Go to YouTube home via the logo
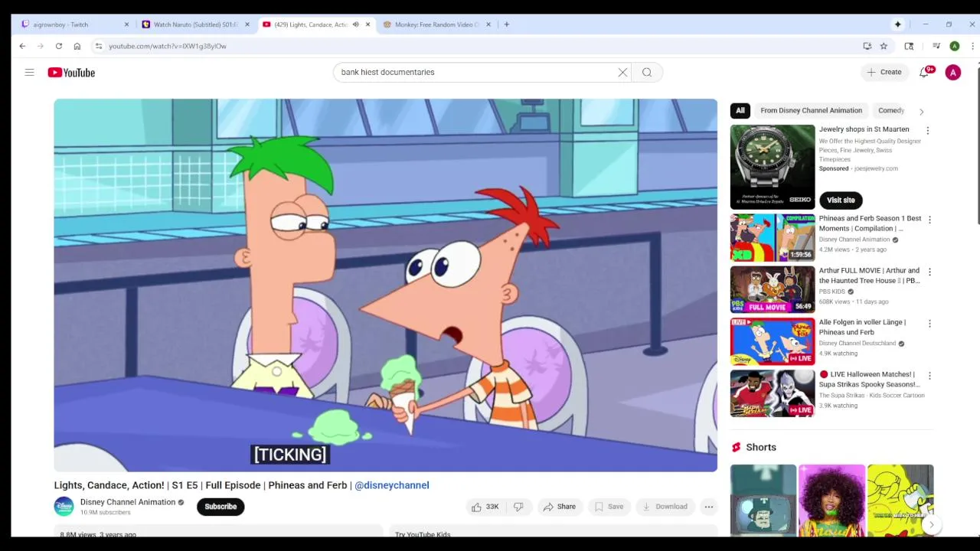Screen dimensions: 980x551 tap(71, 73)
